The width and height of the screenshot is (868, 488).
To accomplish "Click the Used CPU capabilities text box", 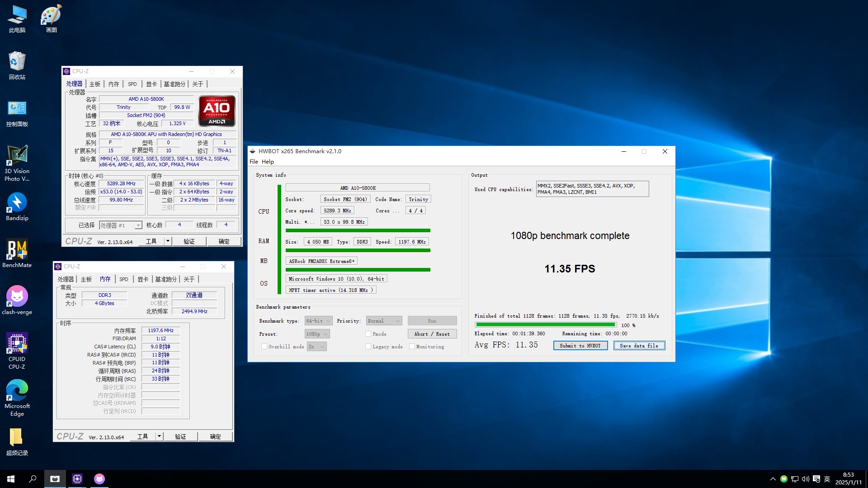I will click(x=592, y=189).
